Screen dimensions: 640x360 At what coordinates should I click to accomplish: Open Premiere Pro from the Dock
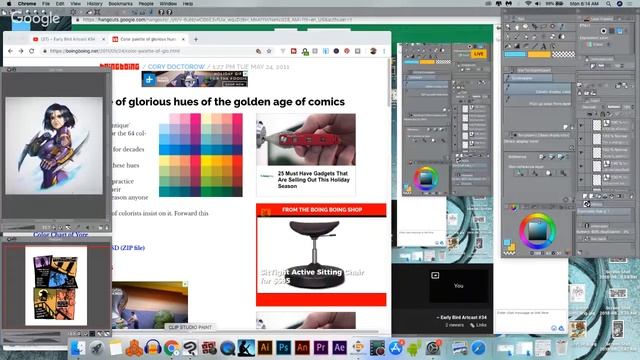point(321,348)
